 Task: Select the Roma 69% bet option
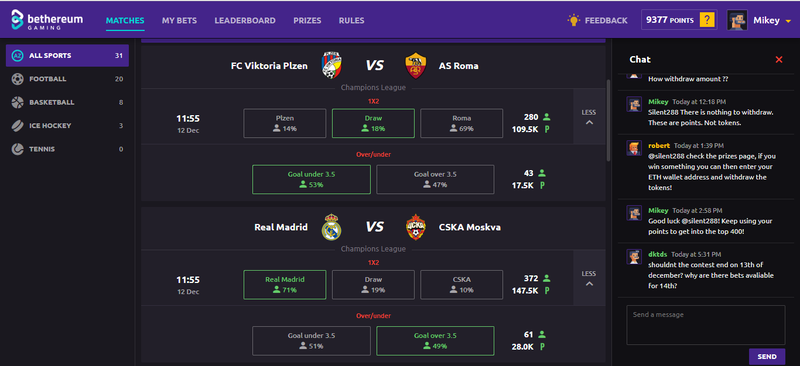click(x=461, y=123)
